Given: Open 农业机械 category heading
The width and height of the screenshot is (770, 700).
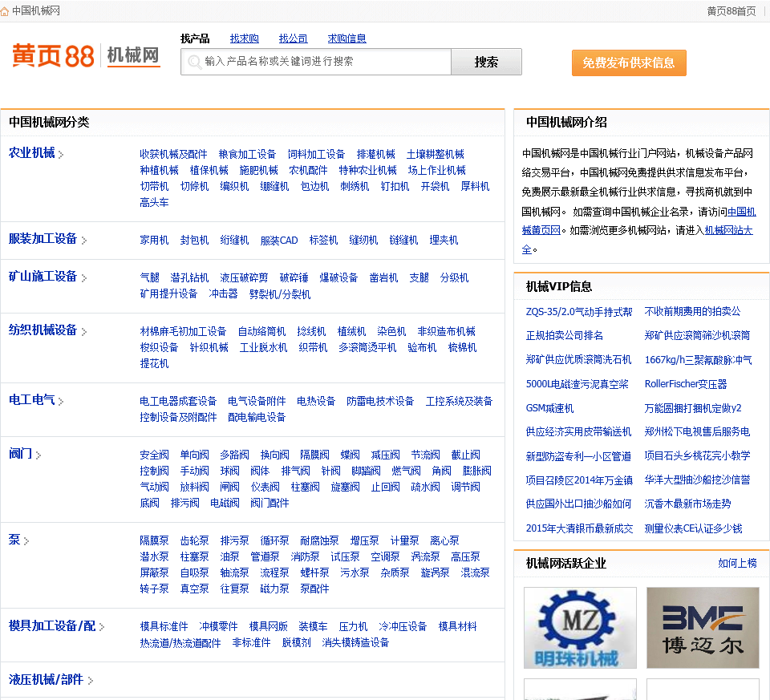Looking at the screenshot, I should 32,153.
